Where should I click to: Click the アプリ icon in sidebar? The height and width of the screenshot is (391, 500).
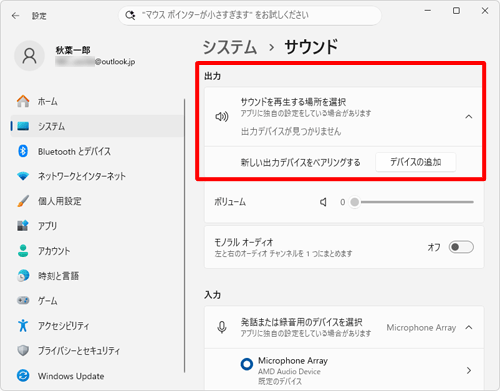click(x=23, y=226)
